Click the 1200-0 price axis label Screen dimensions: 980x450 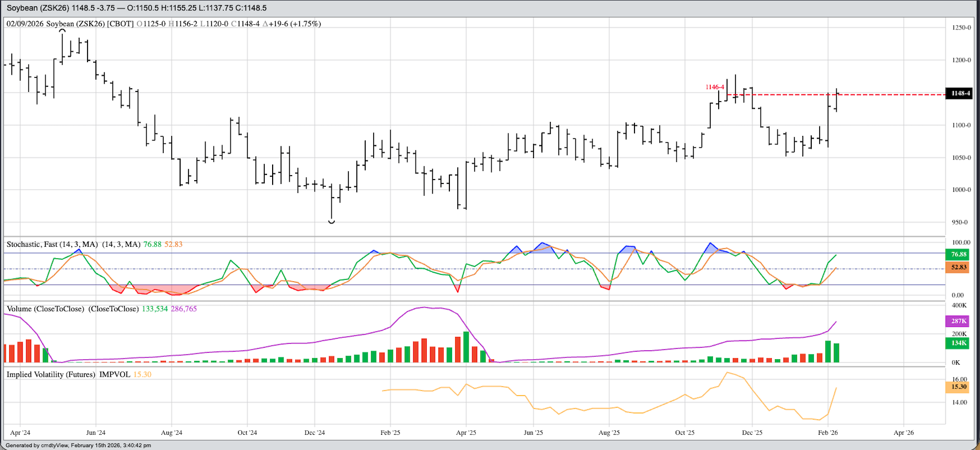(961, 60)
